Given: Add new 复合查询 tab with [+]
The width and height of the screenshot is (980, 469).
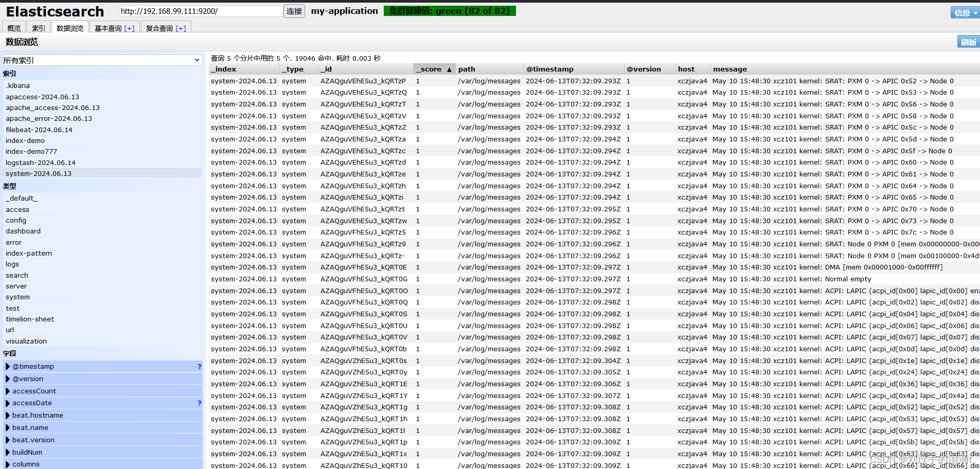Looking at the screenshot, I should [181, 28].
